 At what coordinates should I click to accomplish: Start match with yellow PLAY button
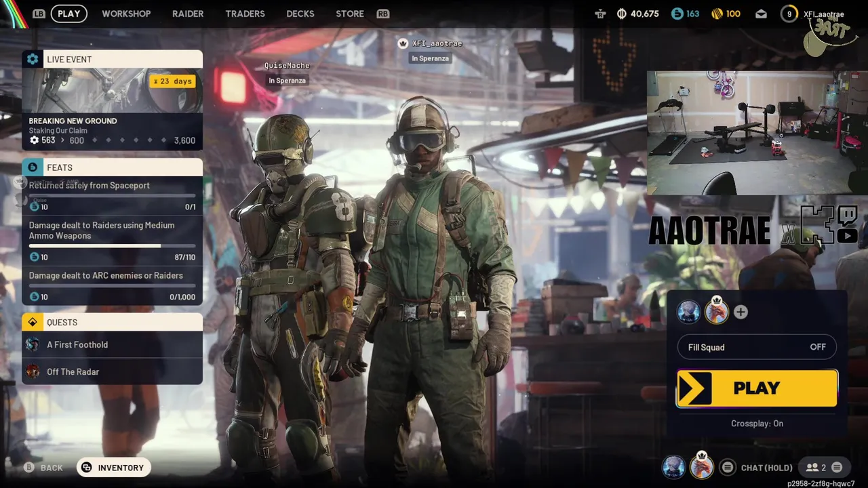point(757,388)
